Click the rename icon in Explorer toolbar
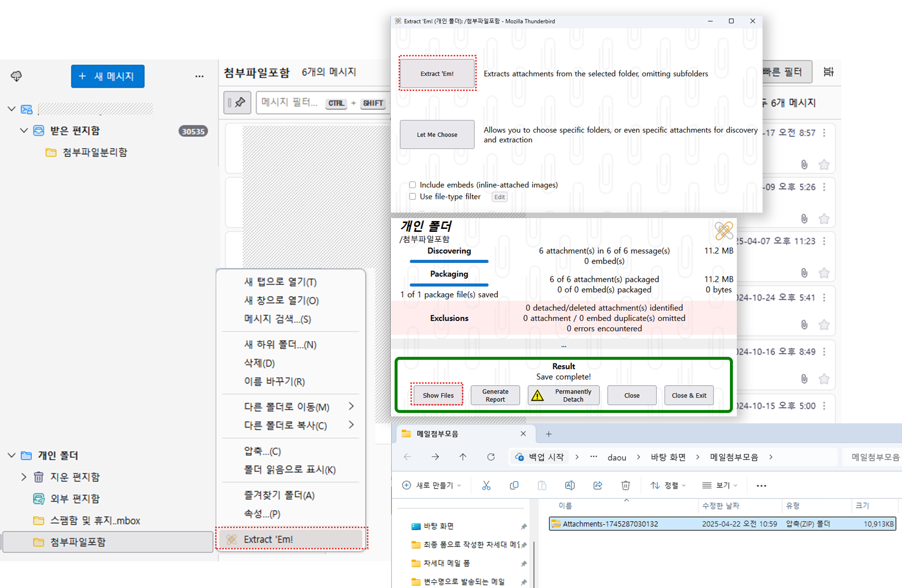Viewport: 902px width, 588px height. 570,486
